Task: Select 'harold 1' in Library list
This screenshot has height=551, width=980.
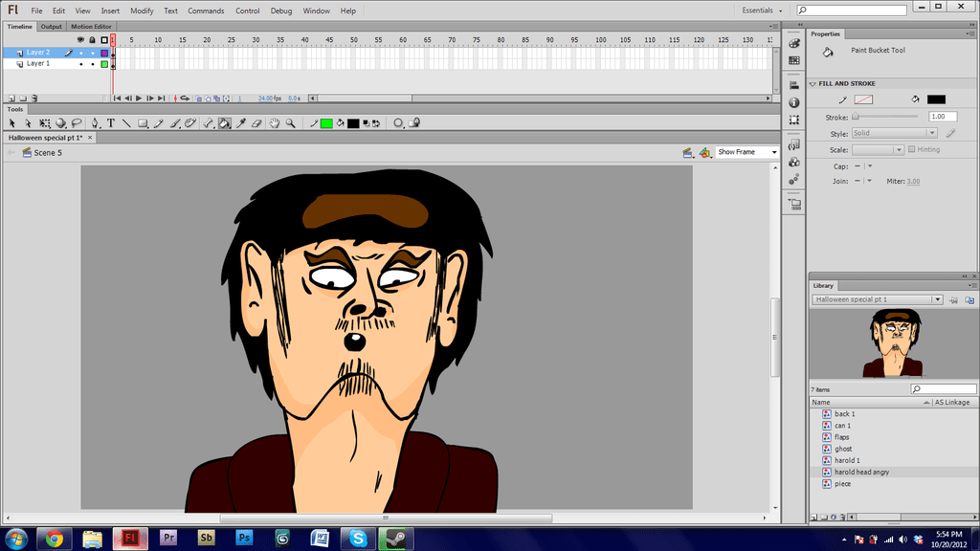Action: (x=847, y=460)
